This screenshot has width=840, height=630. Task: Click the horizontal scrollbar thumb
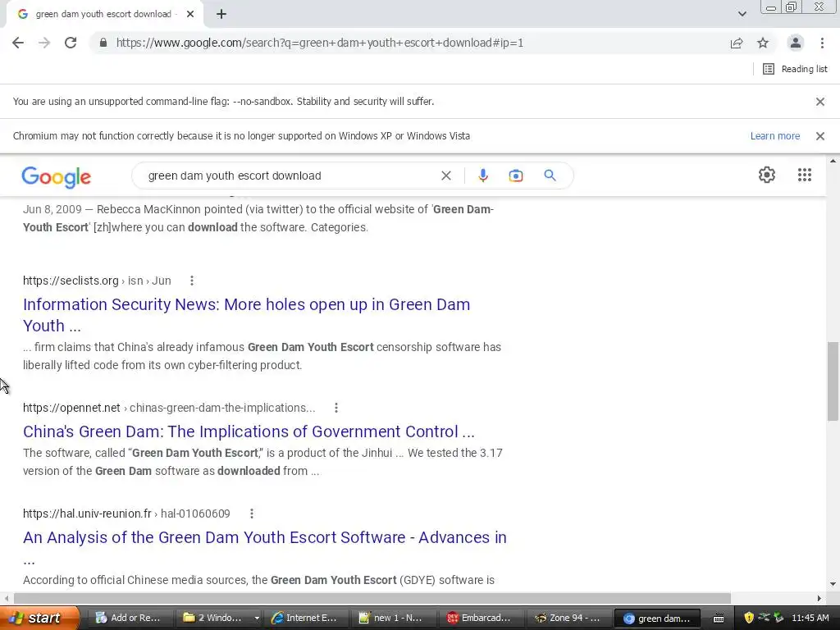372,598
